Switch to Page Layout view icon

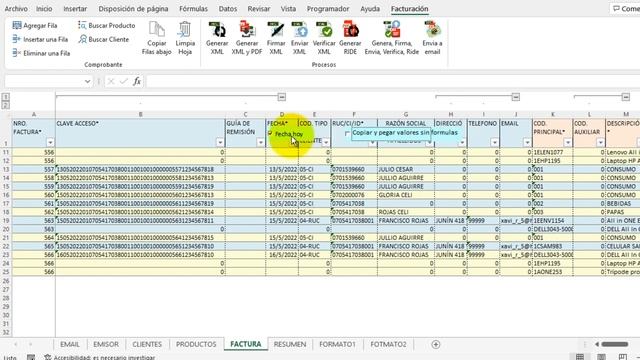(601, 357)
